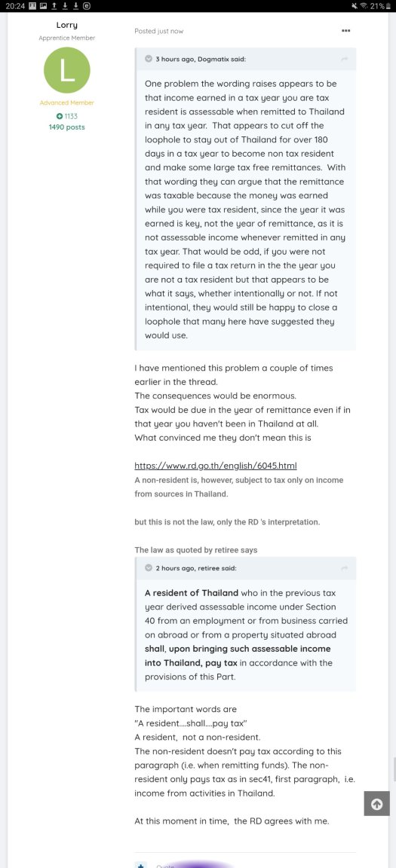Jump to retiree's quoted post arrow

tap(344, 568)
